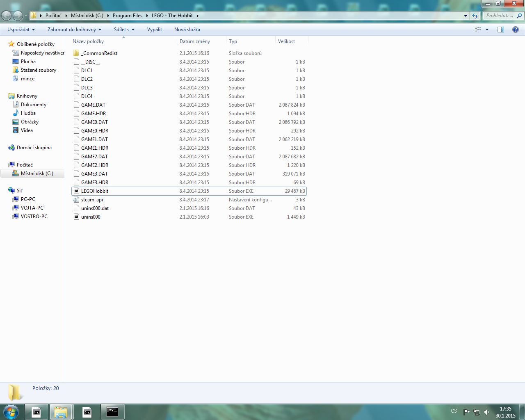The width and height of the screenshot is (525, 420).
Task: Expand the arrow after Program Files breadcrumb
Action: click(147, 16)
